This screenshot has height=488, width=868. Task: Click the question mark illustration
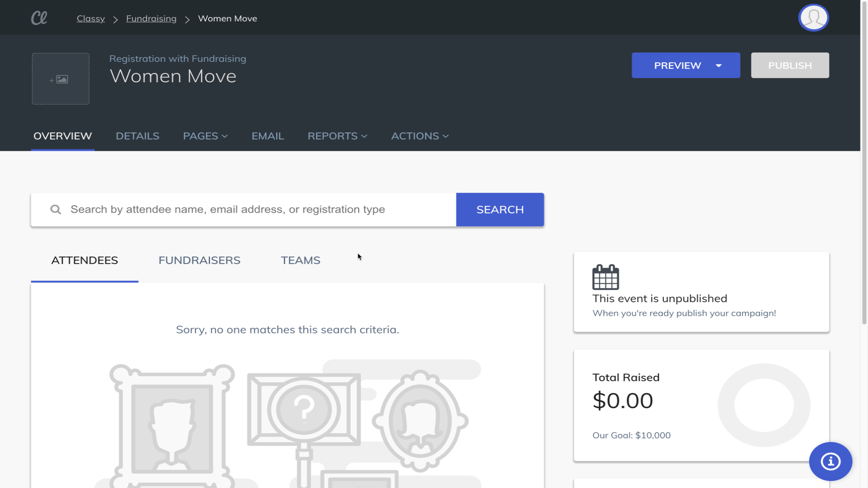304,409
